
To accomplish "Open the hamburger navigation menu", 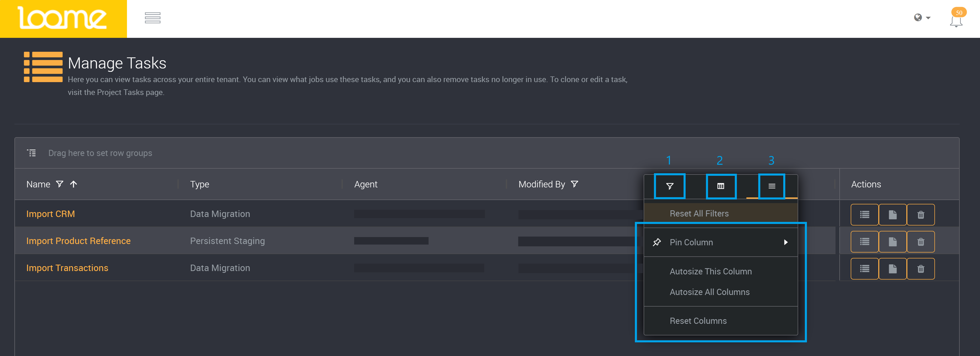I will pos(152,18).
